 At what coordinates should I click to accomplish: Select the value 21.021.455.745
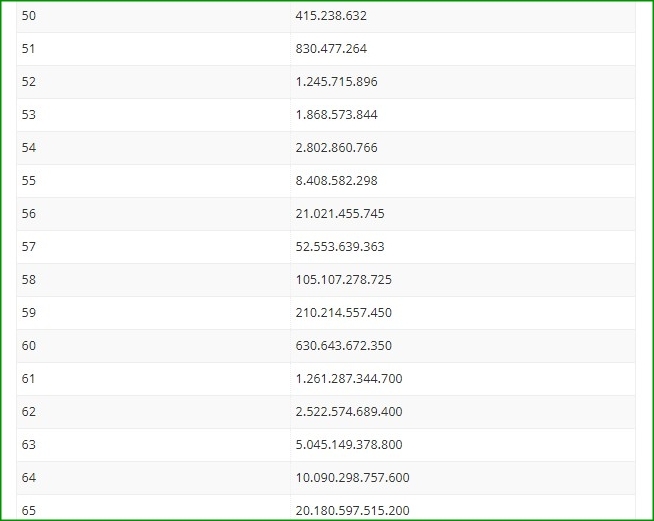[340, 214]
